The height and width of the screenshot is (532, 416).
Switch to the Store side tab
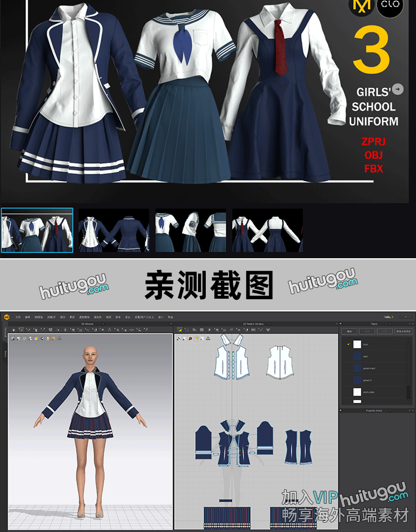pyautogui.click(x=5, y=353)
